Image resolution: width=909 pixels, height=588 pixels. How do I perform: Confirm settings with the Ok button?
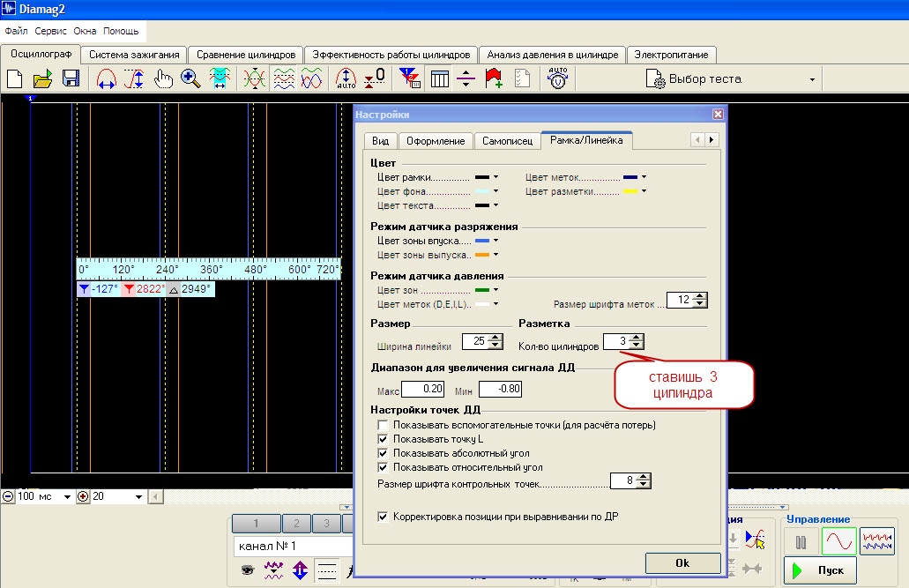point(683,563)
